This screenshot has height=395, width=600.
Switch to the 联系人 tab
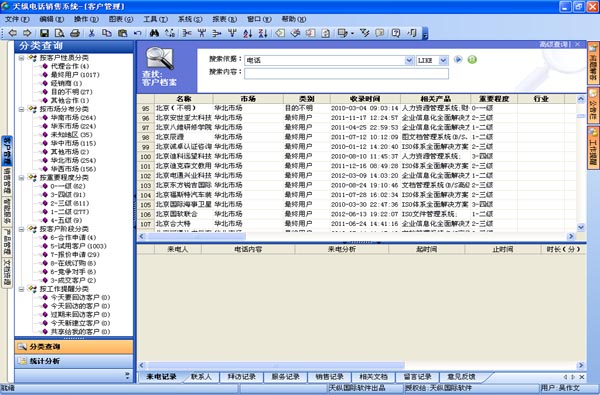[x=201, y=377]
